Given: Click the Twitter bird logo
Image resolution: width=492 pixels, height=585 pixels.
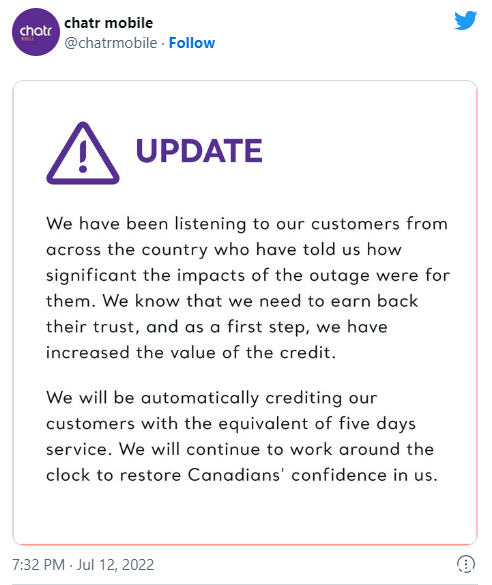Looking at the screenshot, I should coord(466,21).
